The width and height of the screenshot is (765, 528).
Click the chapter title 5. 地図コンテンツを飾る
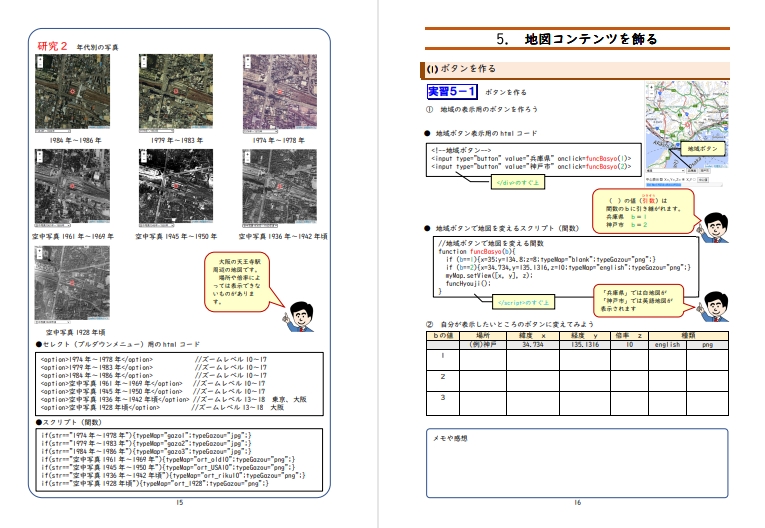coord(577,39)
